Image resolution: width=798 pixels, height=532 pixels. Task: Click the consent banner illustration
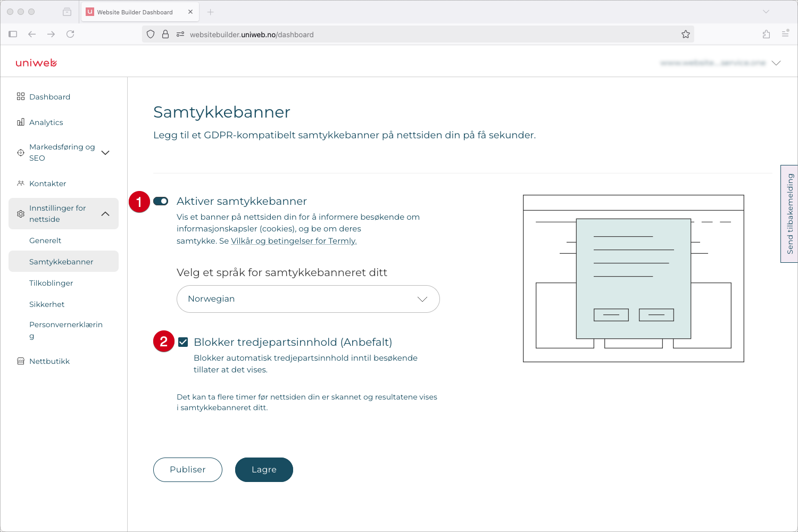[633, 278]
